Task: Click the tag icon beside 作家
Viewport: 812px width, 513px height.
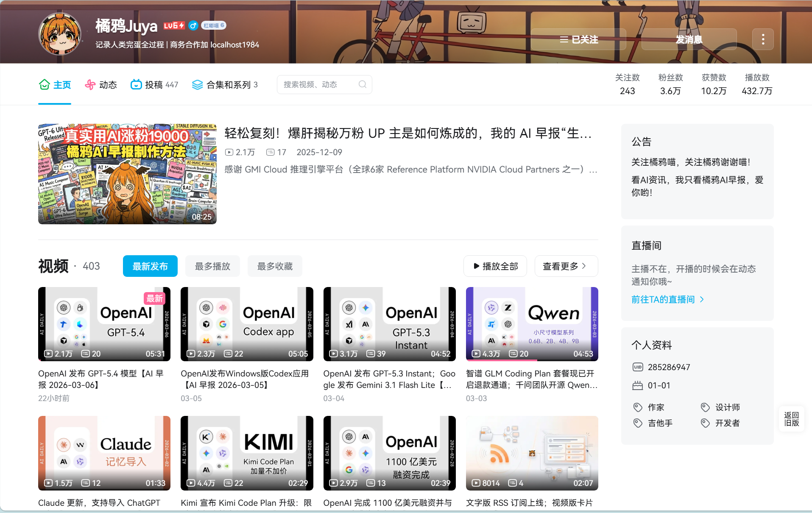Action: (x=638, y=407)
